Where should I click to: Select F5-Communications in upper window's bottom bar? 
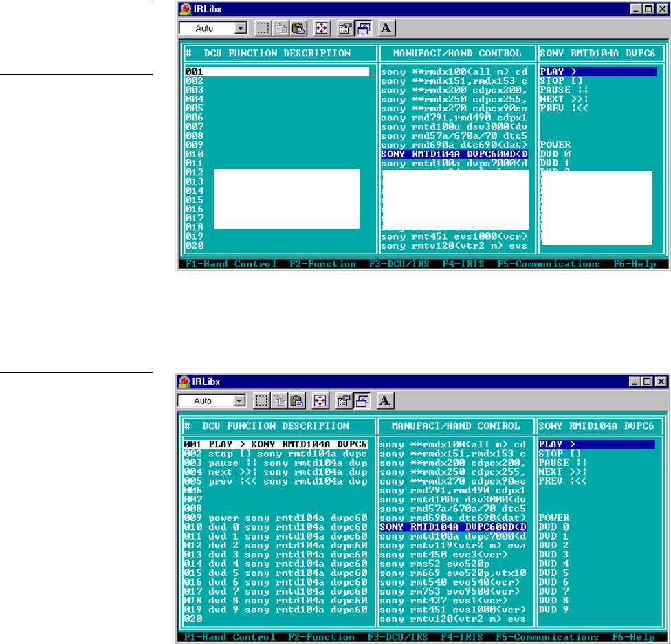click(549, 264)
